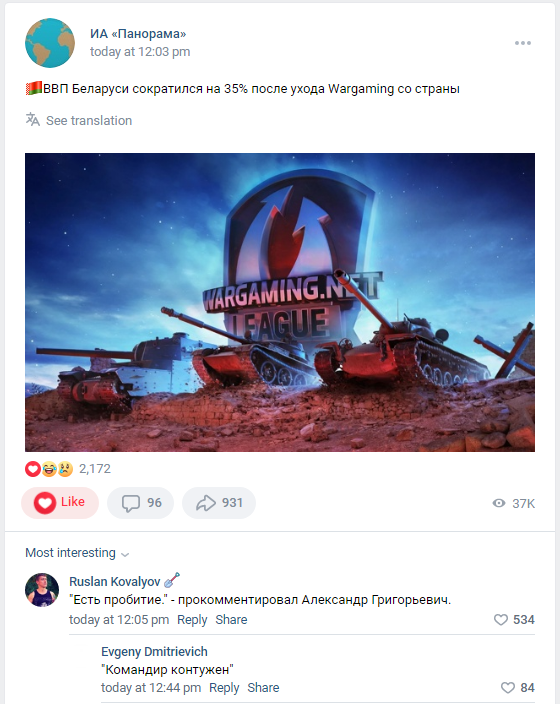Click the globe avatar of ИА «Панорама»
Viewport: 560px width, 704px height.
tap(50, 43)
